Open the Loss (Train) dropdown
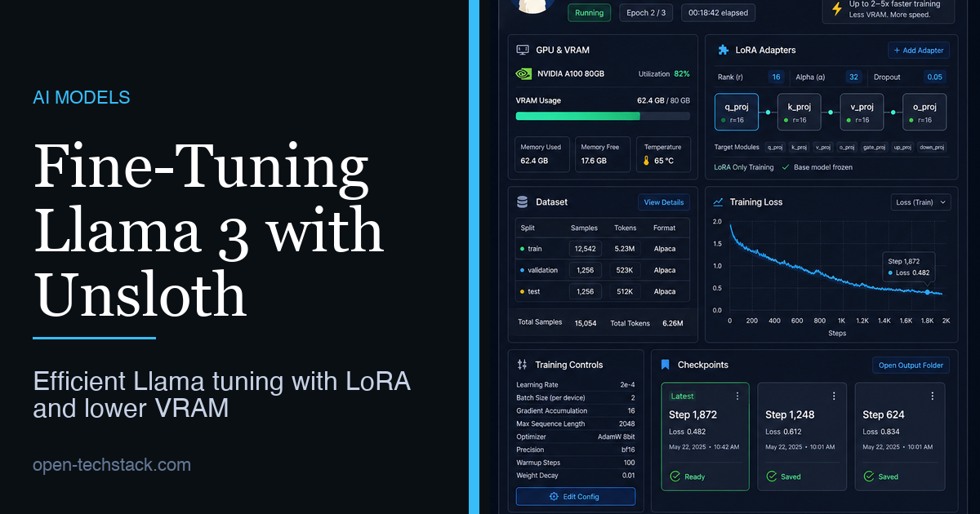The image size is (980, 514). click(x=920, y=202)
